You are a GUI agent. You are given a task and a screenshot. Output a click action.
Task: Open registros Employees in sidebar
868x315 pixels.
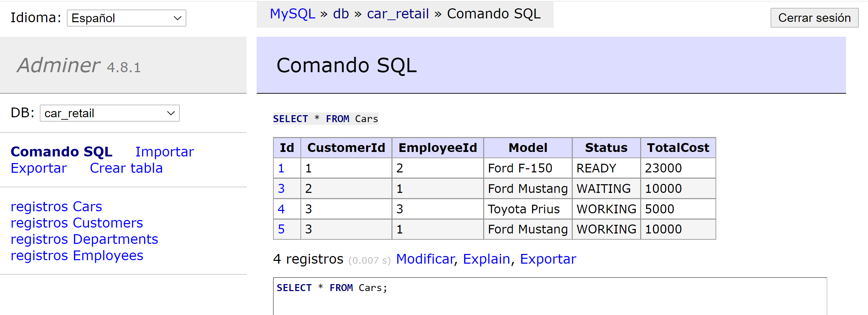[77, 255]
